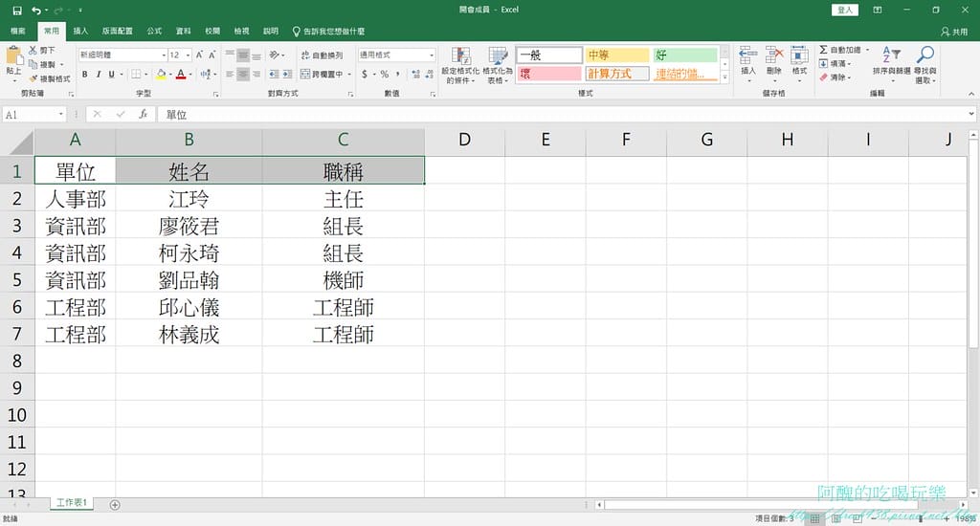Increase font size with the larger A icon
This screenshot has width=980, height=526.
pyautogui.click(x=199, y=55)
